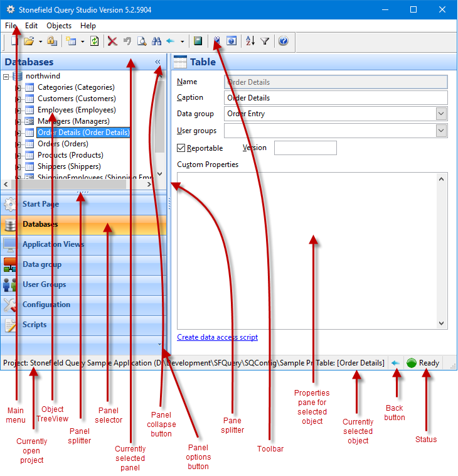
Task: Open the Objects menu
Action: pyautogui.click(x=59, y=26)
